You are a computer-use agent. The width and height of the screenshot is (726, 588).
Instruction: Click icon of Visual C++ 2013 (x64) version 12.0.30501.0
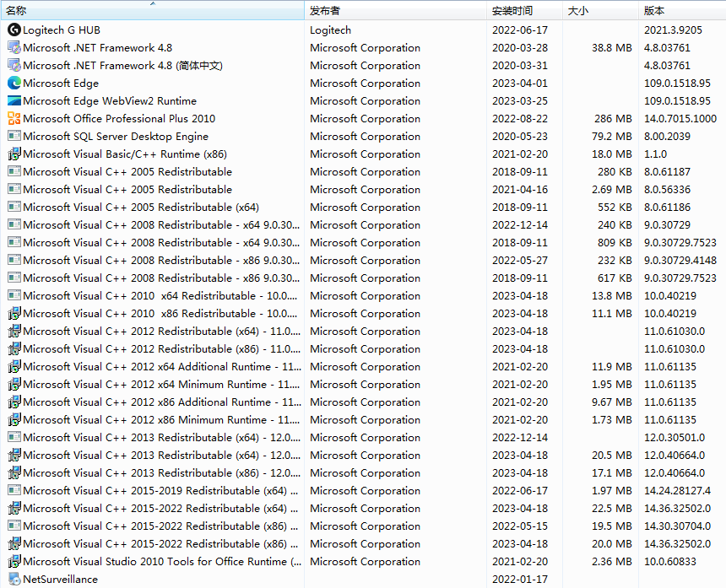pyautogui.click(x=14, y=438)
